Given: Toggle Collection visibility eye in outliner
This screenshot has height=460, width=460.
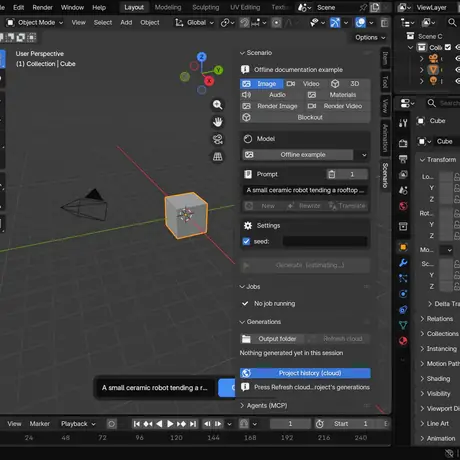Looking at the screenshot, I should (x=458, y=47).
